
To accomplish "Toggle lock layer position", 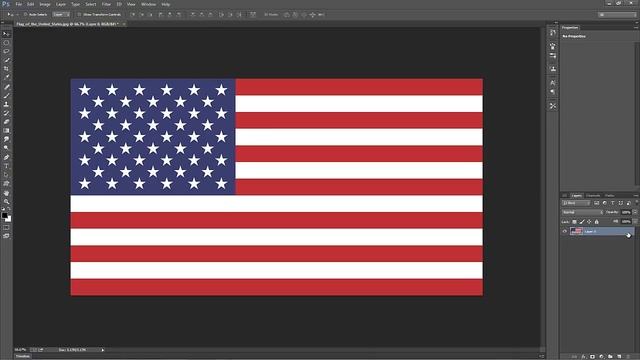I will pos(589,222).
